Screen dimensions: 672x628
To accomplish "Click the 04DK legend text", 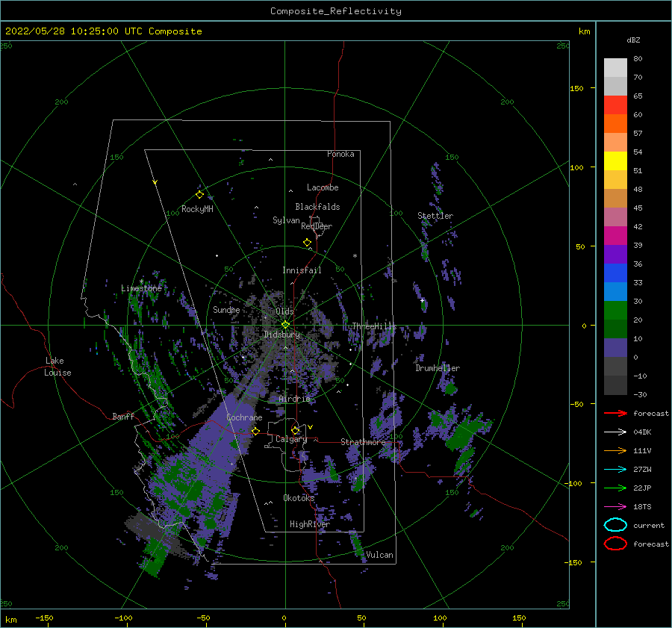I will (642, 432).
